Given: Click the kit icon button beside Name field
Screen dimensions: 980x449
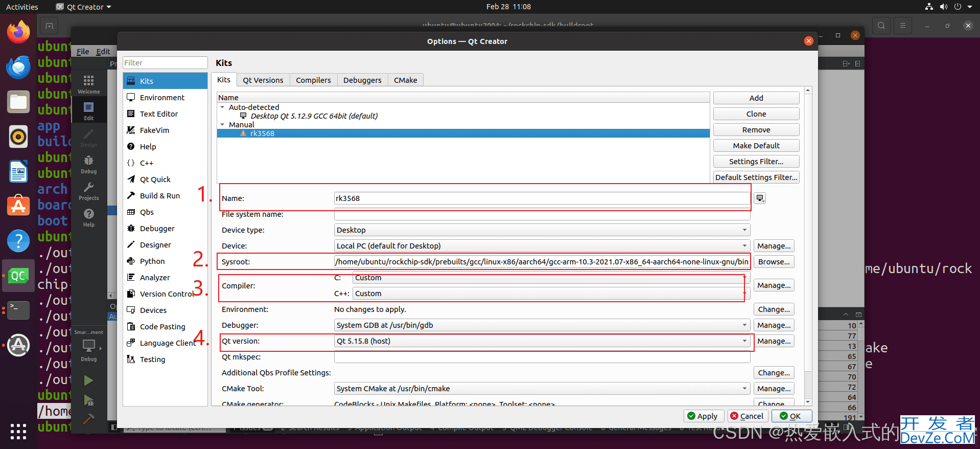Looking at the screenshot, I should coord(760,198).
